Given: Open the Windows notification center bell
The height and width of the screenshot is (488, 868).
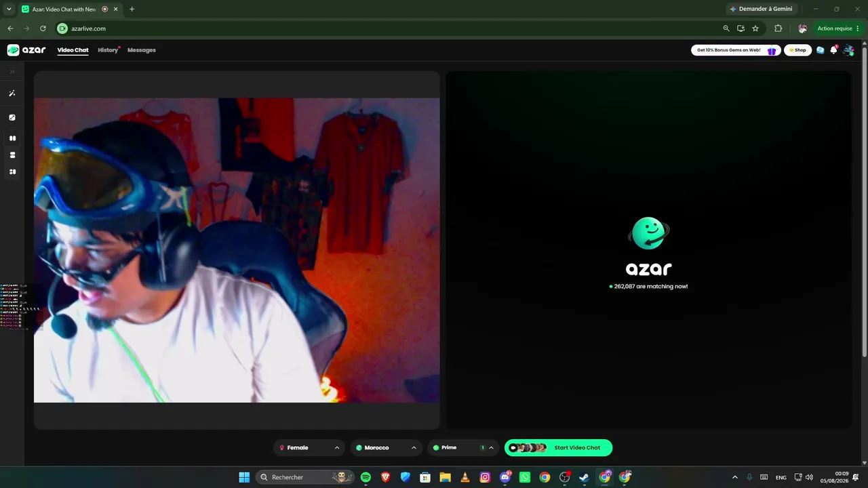Looking at the screenshot, I should [856, 477].
